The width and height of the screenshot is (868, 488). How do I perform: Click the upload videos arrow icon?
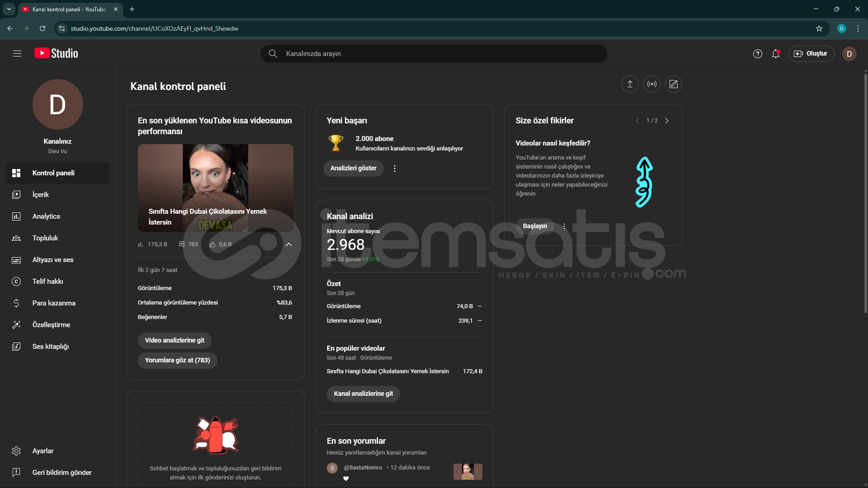630,84
